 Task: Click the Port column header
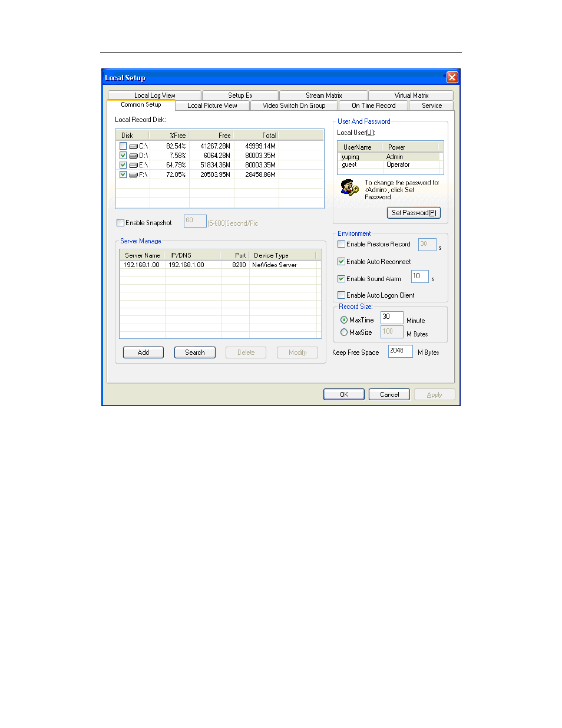(x=235, y=255)
